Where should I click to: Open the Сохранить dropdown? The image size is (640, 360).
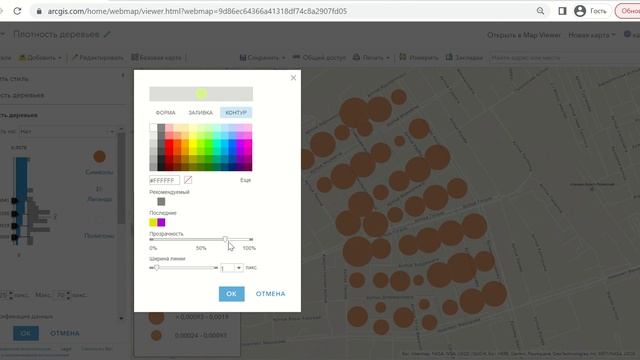(262, 58)
